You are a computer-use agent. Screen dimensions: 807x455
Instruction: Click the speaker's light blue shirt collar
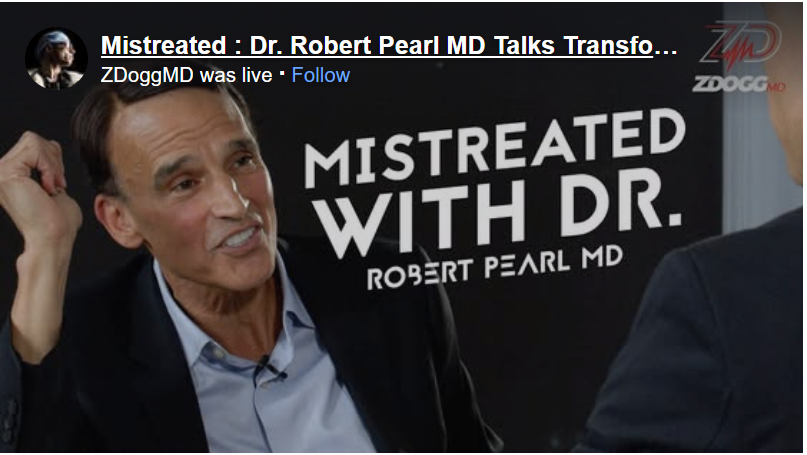(x=288, y=329)
